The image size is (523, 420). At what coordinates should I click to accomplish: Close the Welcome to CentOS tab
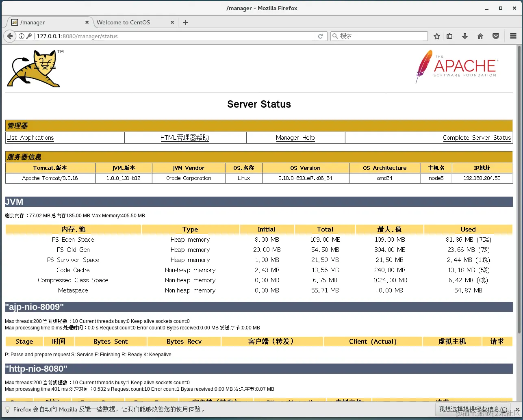(x=172, y=22)
